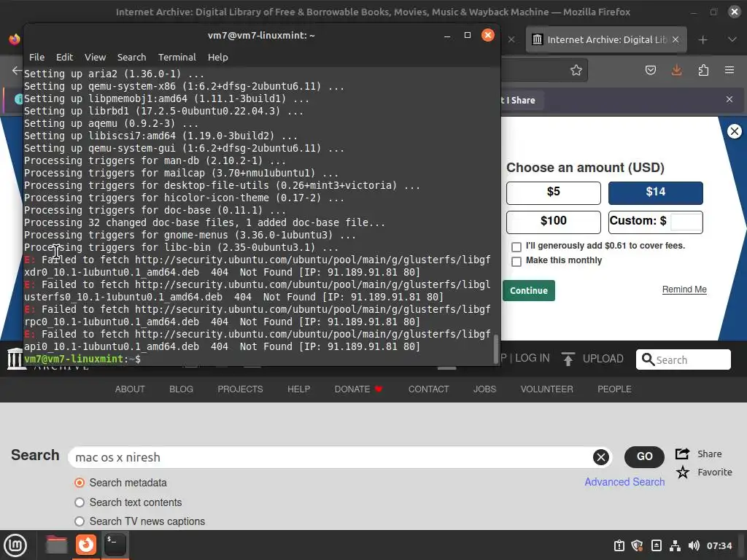Open the Linux Mint start menu
This screenshot has width=747, height=560.
pyautogui.click(x=15, y=545)
